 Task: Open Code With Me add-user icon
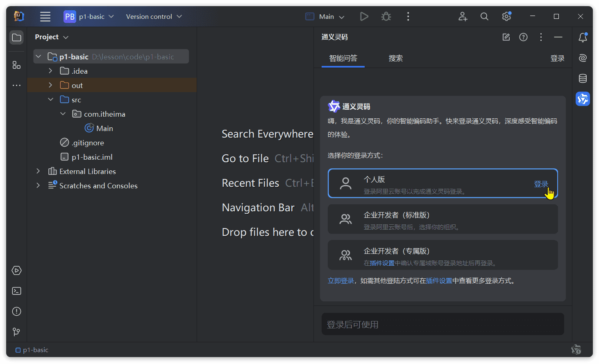463,16
